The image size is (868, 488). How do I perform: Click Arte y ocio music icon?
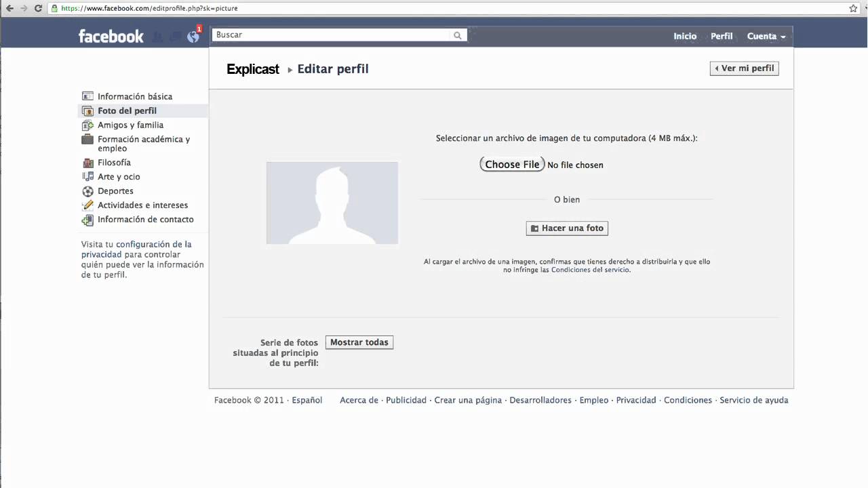point(87,177)
